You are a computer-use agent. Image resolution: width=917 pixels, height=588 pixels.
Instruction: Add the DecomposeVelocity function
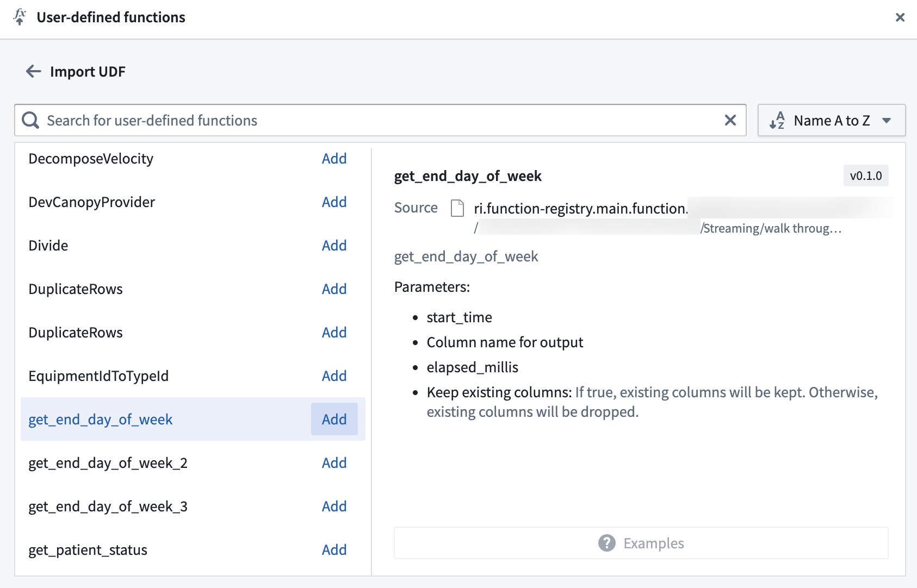(x=334, y=158)
